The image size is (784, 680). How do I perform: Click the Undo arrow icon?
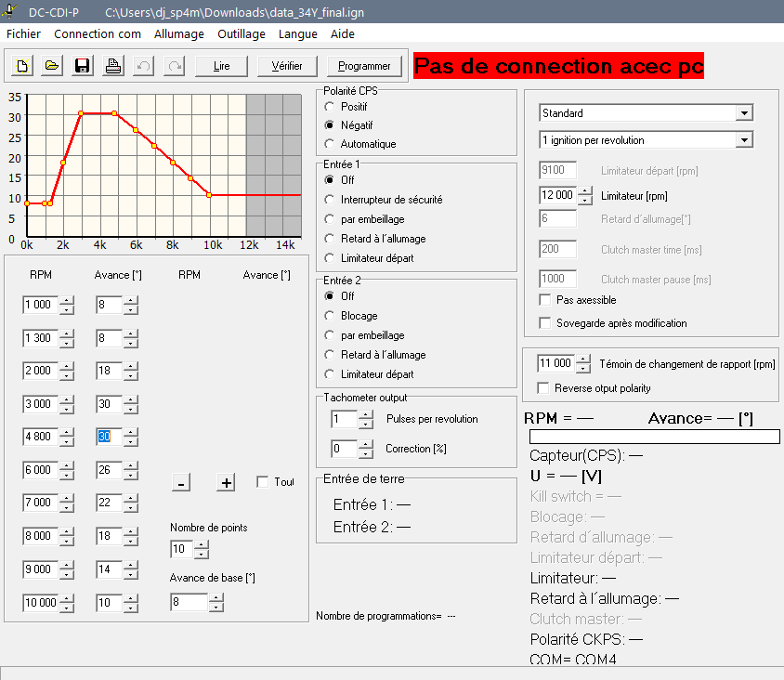click(x=143, y=66)
